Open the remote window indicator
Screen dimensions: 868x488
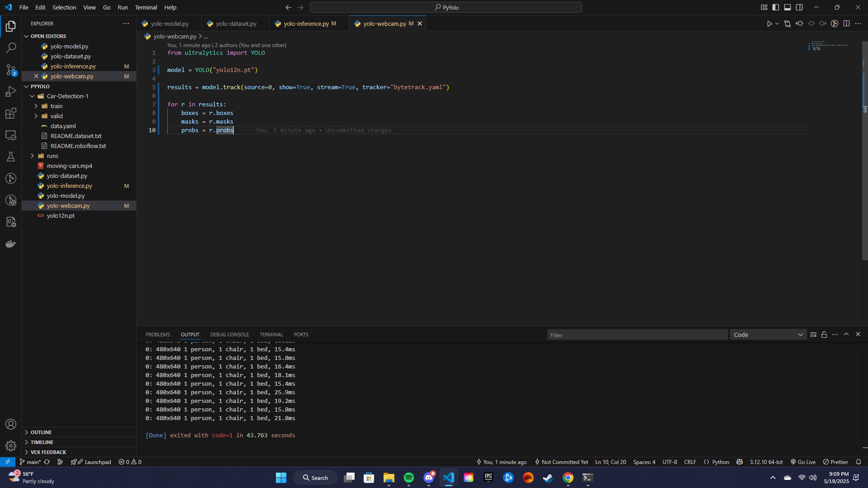(7, 462)
